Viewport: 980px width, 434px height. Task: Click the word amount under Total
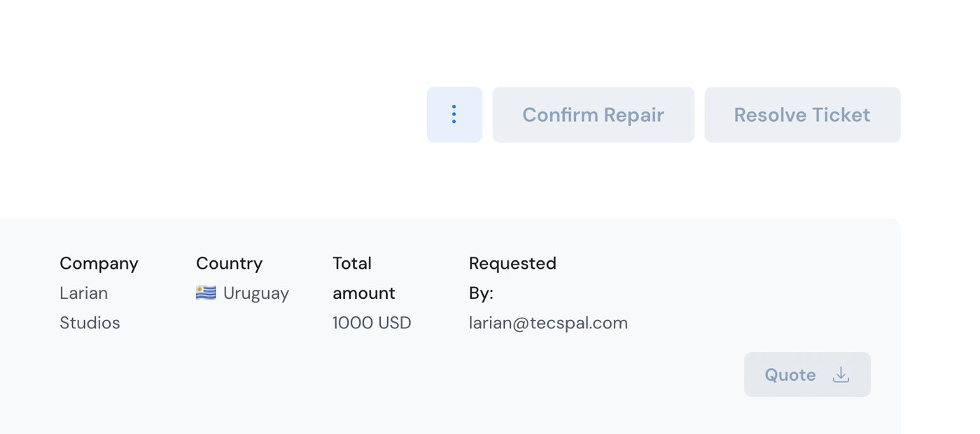pos(364,293)
